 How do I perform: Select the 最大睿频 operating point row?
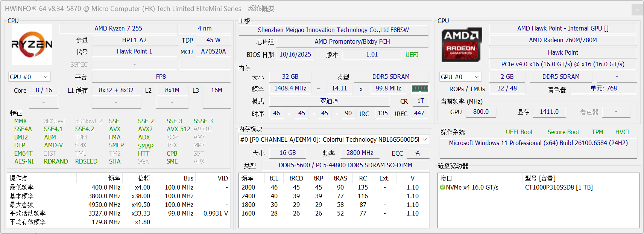pyautogui.click(x=22, y=205)
